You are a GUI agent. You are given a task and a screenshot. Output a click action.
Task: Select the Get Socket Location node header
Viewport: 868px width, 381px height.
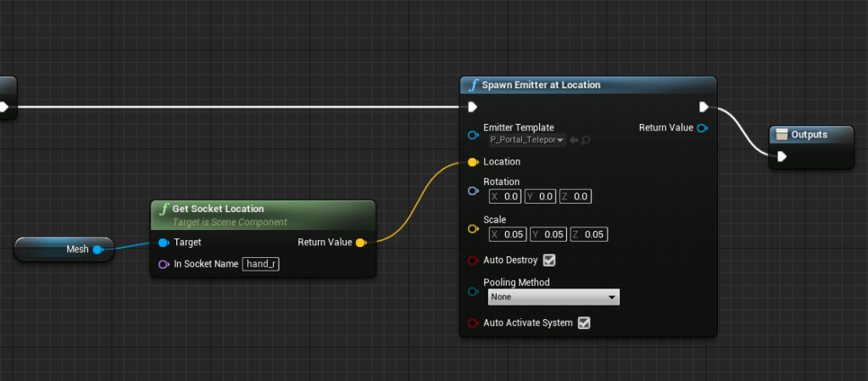pos(219,209)
